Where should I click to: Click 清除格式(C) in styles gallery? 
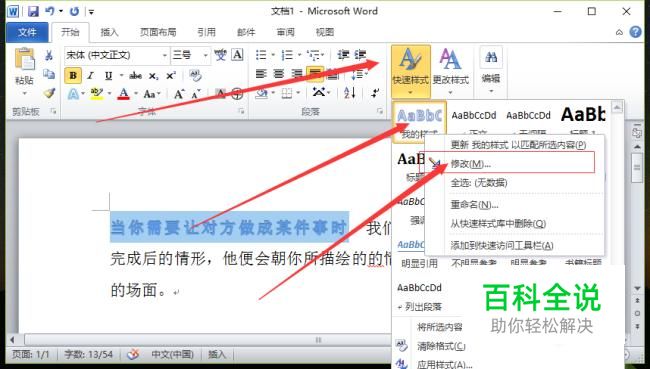pos(441,346)
